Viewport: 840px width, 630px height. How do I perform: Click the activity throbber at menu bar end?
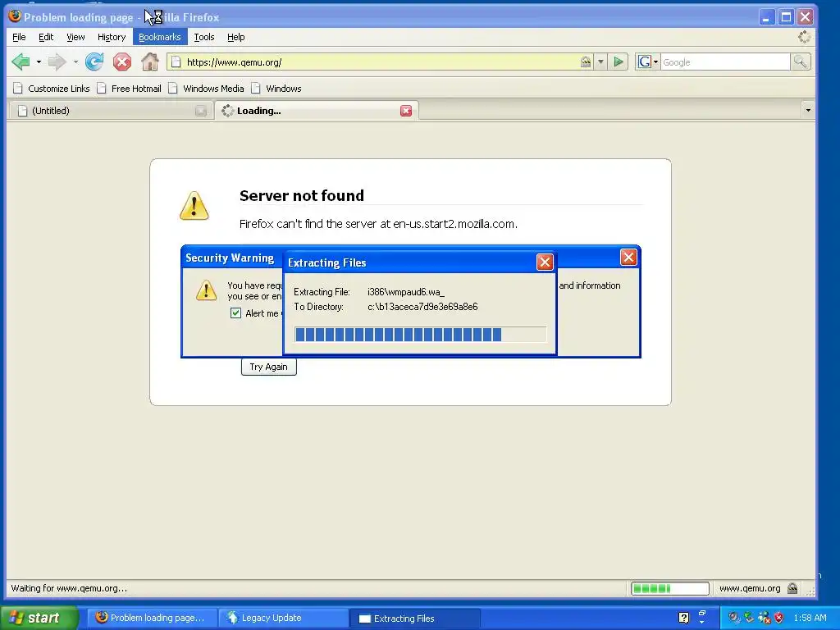[804, 37]
